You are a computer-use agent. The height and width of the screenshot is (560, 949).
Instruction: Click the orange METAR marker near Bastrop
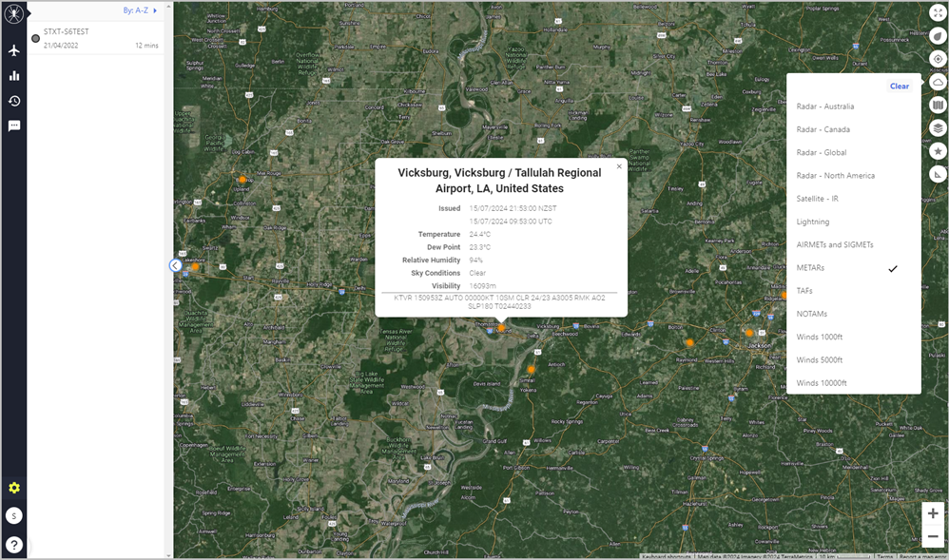242,179
